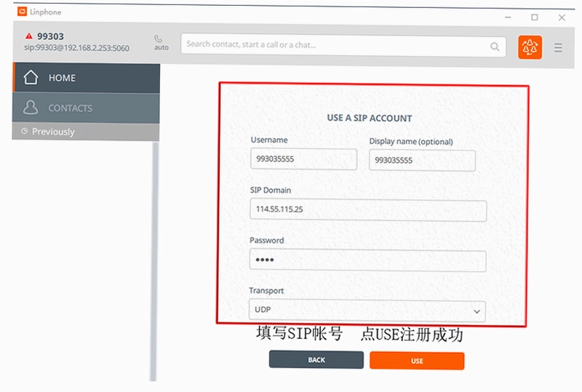Click the sidebar vertical scrollbar
This screenshot has width=582, height=392.
pos(154,261)
